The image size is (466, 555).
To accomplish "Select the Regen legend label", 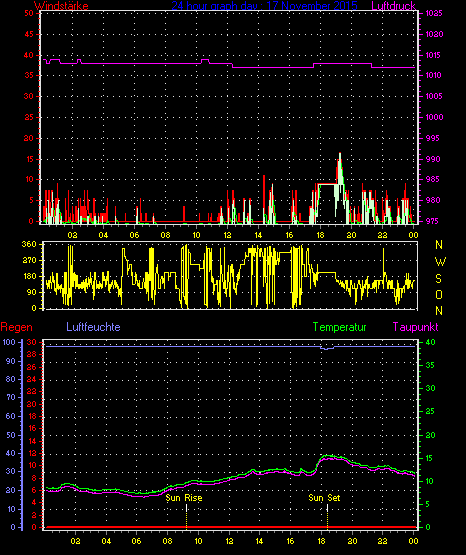I will coord(16,327).
